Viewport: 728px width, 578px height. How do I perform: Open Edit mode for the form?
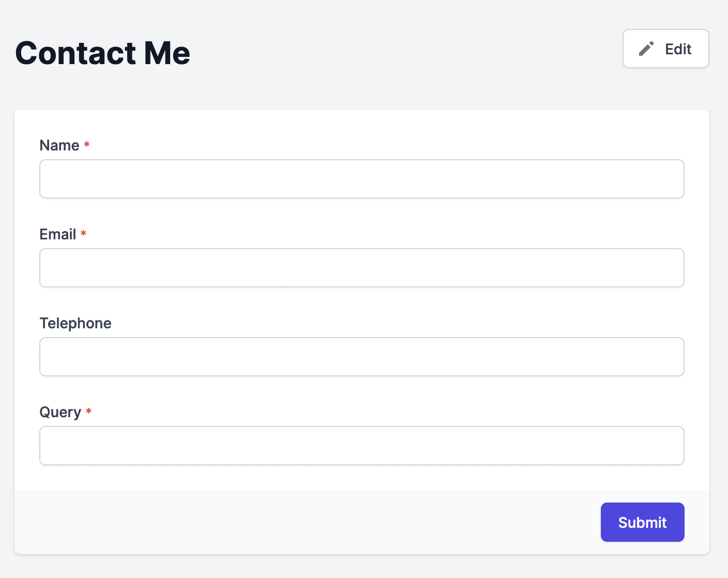click(666, 49)
